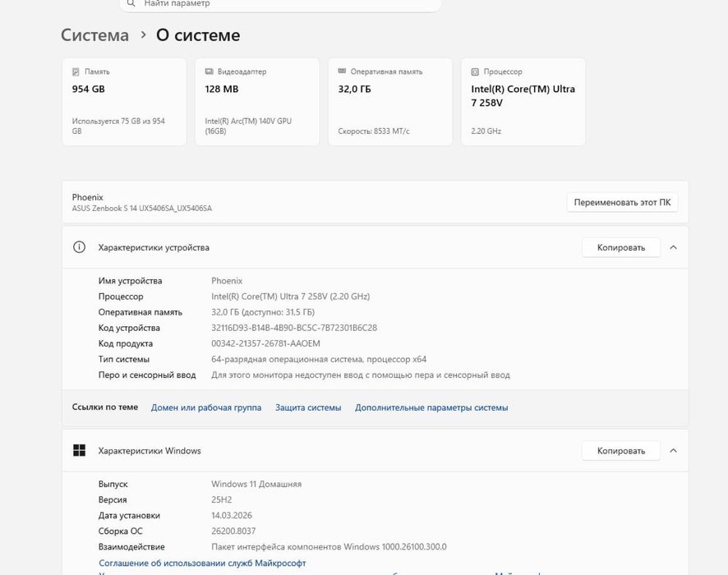Select 'Пакет интерфейса компонентов Windows' value
728x575 pixels.
329,547
